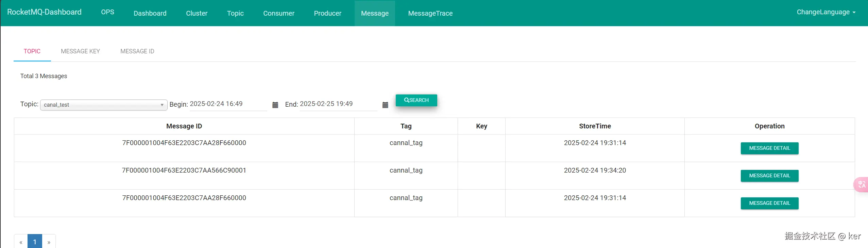
Task: Select the Topic search tab
Action: (x=32, y=51)
